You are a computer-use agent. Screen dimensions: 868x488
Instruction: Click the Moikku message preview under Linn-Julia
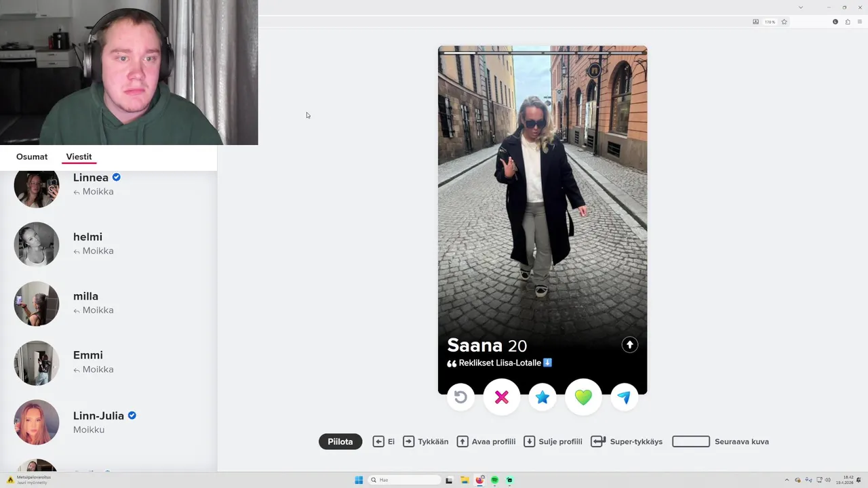[x=89, y=430]
